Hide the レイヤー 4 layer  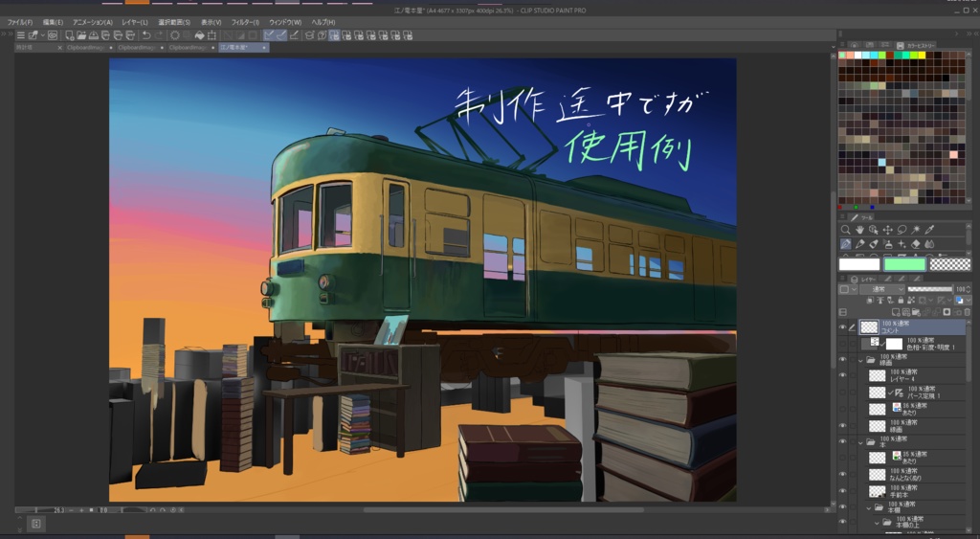coord(842,376)
